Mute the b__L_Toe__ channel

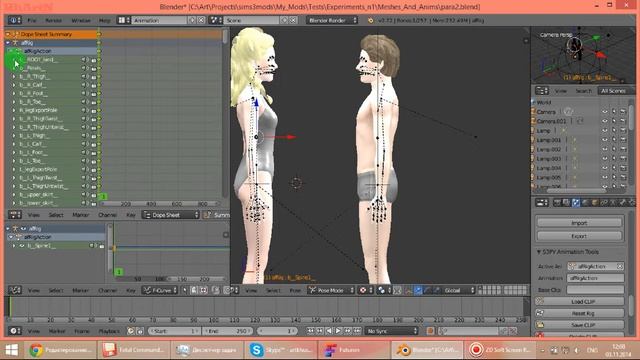point(84,161)
